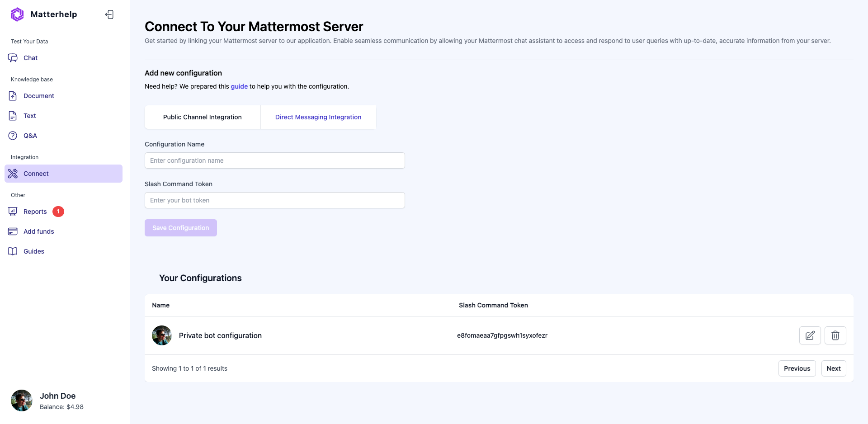868x424 pixels.
Task: Click the Matterhelp logo icon
Action: [x=17, y=14]
